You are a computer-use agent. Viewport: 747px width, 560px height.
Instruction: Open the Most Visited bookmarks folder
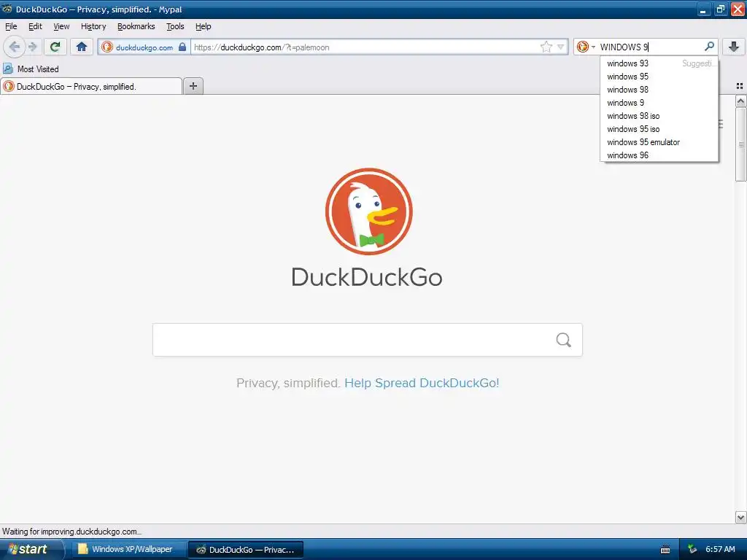point(31,69)
